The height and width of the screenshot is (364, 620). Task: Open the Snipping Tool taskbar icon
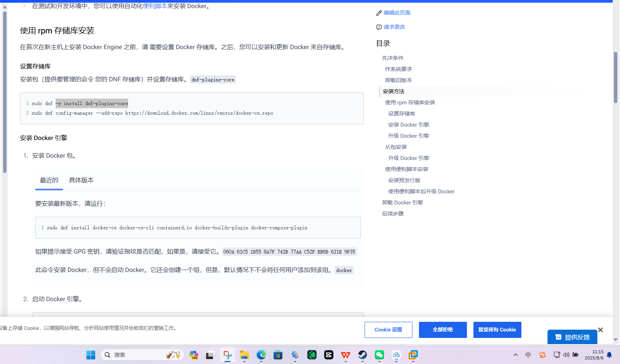pyautogui.click(x=228, y=355)
